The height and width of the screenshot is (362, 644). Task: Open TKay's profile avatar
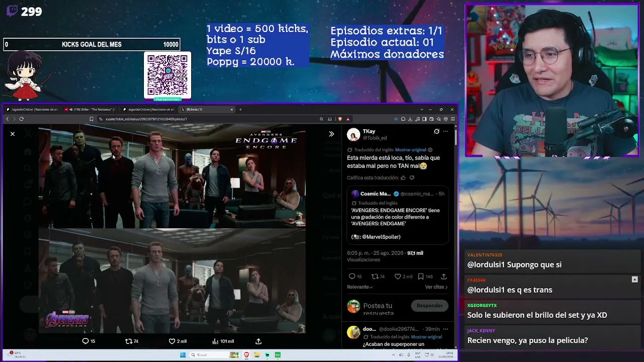354,134
